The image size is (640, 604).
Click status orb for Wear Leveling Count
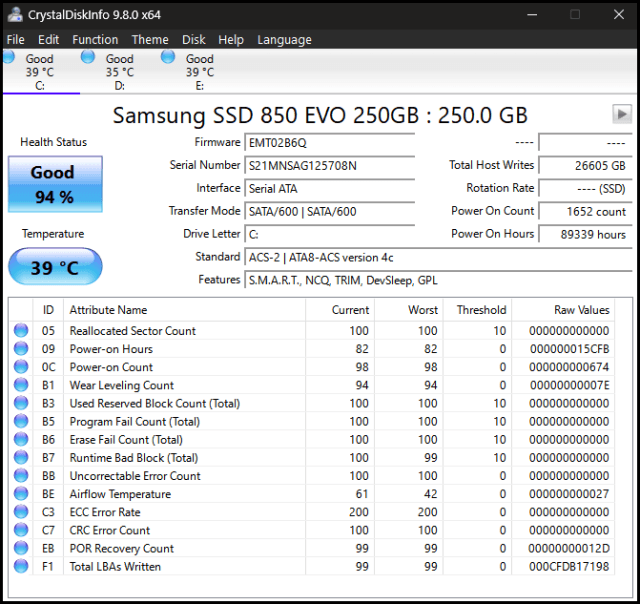click(21, 384)
